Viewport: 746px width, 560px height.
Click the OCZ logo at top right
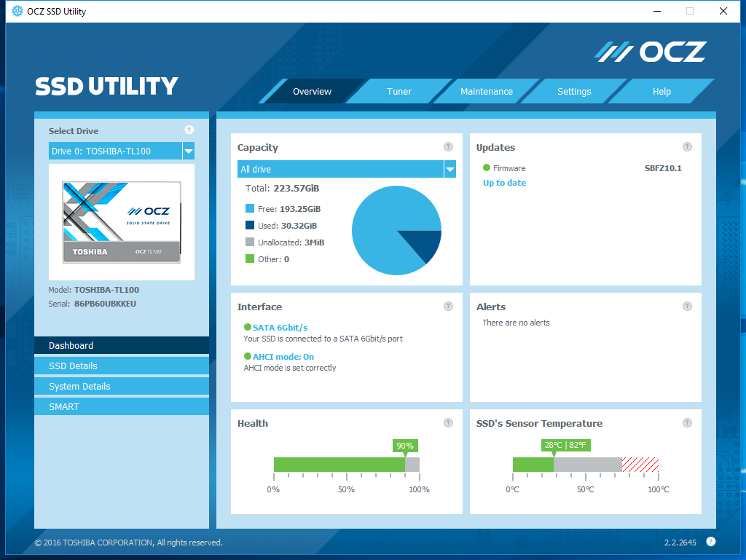click(x=651, y=52)
